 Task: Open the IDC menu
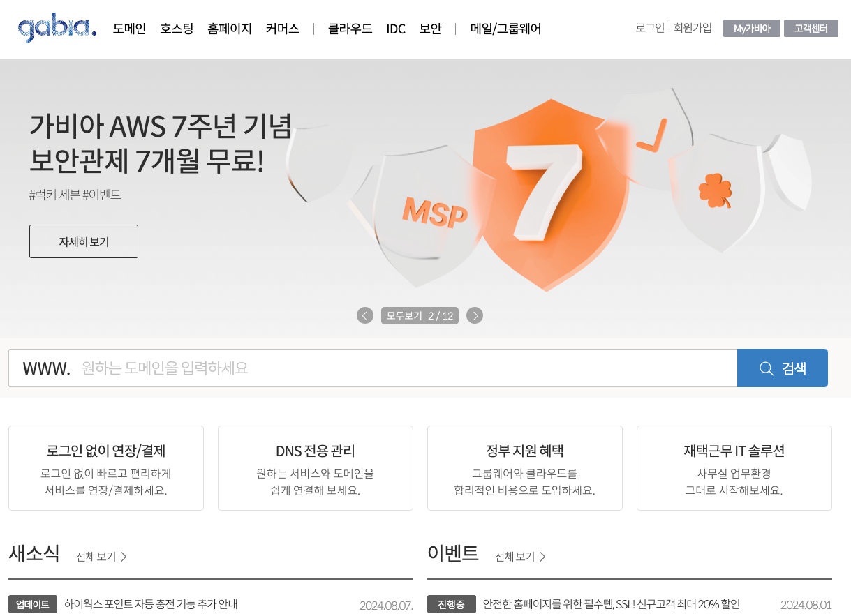tap(396, 29)
